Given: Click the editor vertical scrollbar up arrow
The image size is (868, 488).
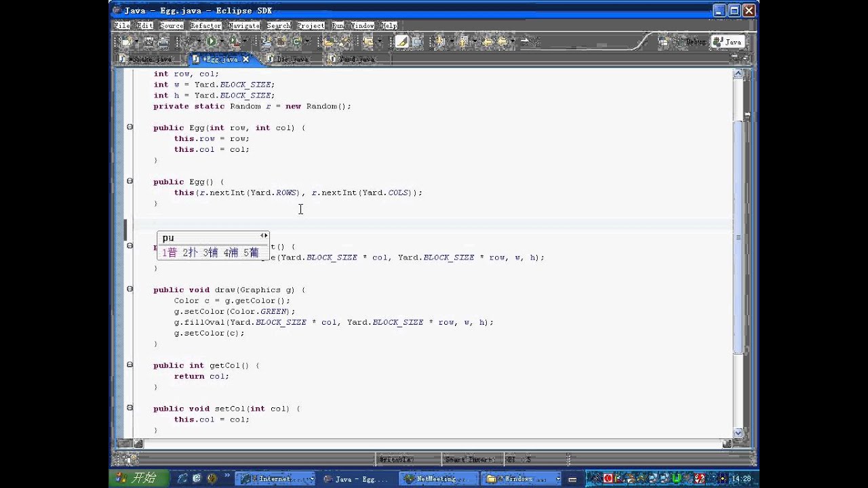Looking at the screenshot, I should tap(738, 74).
